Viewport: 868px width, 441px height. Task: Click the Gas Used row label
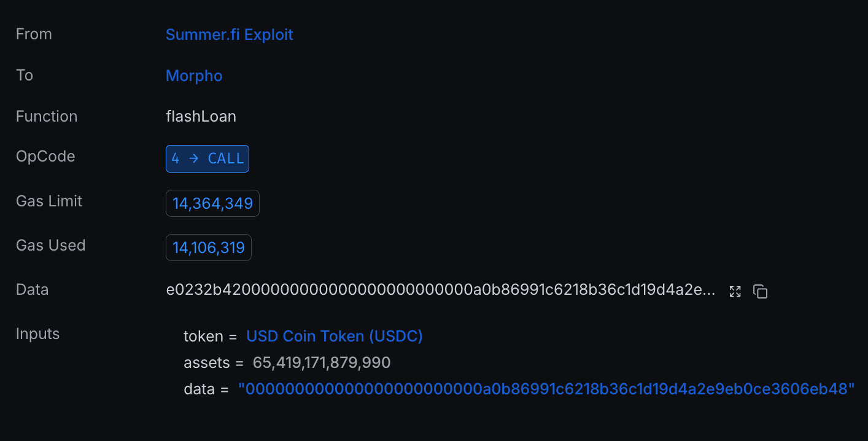click(x=51, y=245)
